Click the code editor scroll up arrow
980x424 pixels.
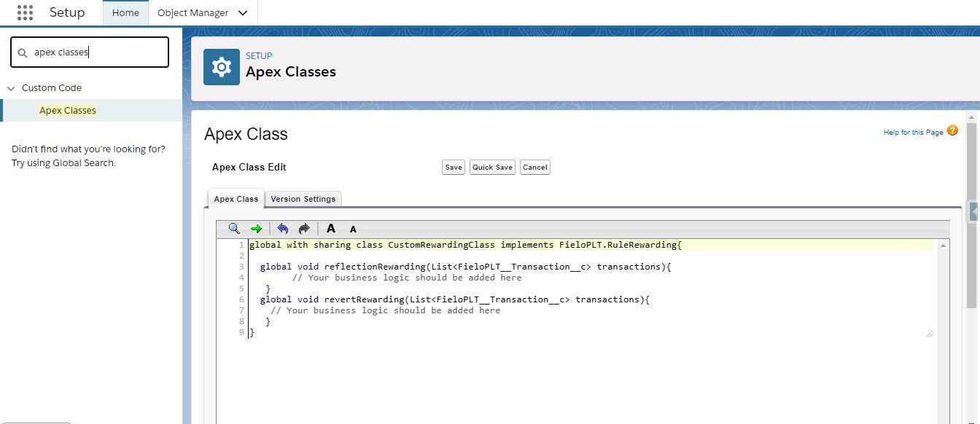point(944,247)
